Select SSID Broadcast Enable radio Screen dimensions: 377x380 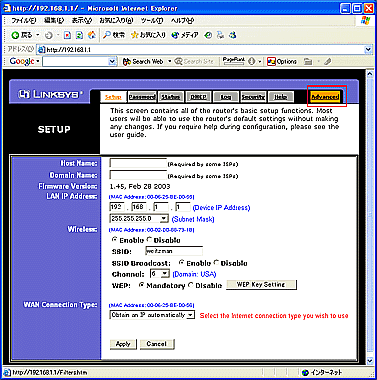tap(182, 262)
